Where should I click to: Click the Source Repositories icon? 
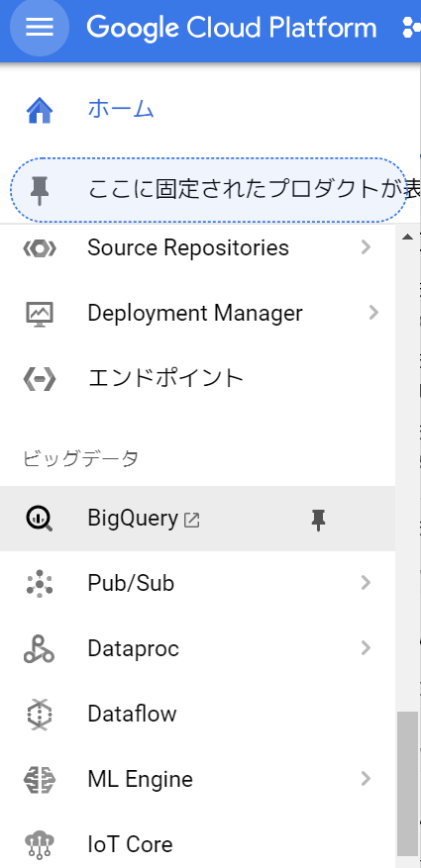click(x=40, y=248)
